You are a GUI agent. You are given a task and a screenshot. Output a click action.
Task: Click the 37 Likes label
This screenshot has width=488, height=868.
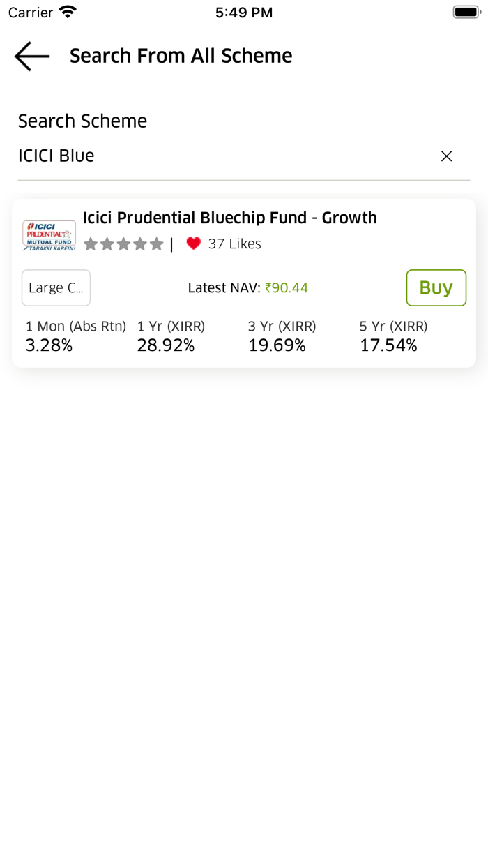(x=234, y=244)
